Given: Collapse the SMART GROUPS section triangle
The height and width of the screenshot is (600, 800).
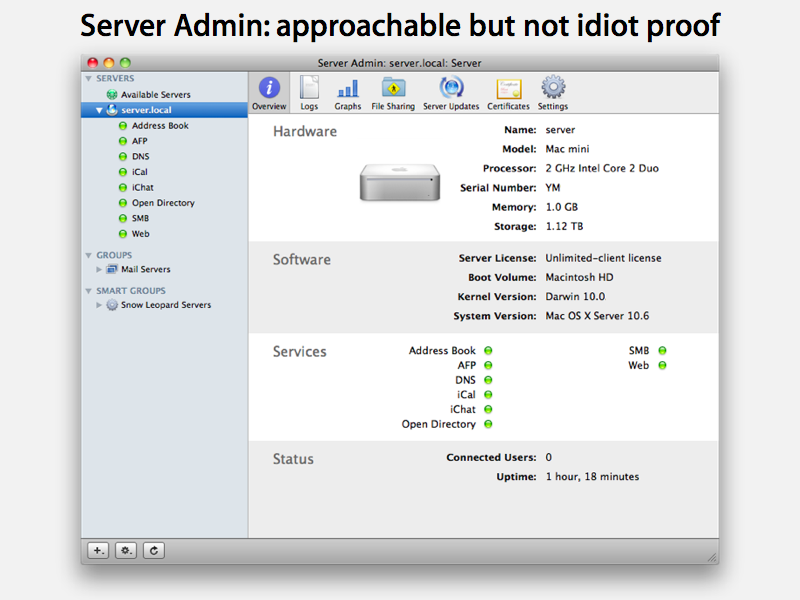Looking at the screenshot, I should click(x=88, y=291).
